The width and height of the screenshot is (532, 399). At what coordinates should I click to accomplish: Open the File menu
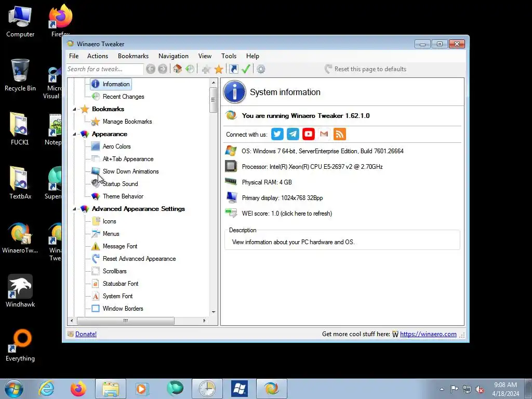tap(74, 56)
